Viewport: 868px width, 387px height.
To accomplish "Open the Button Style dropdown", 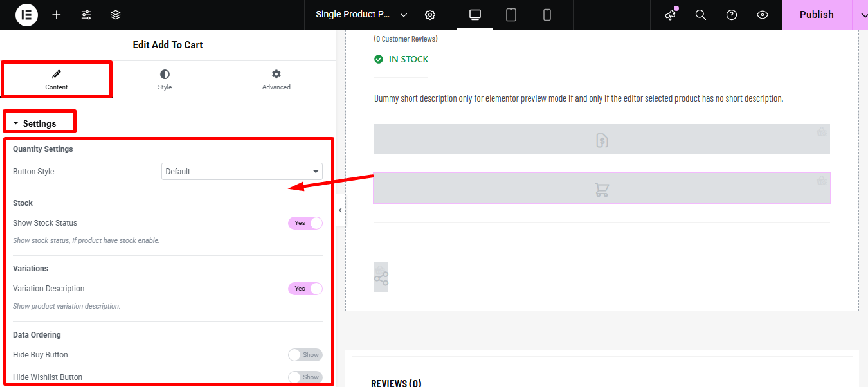I will pos(242,171).
